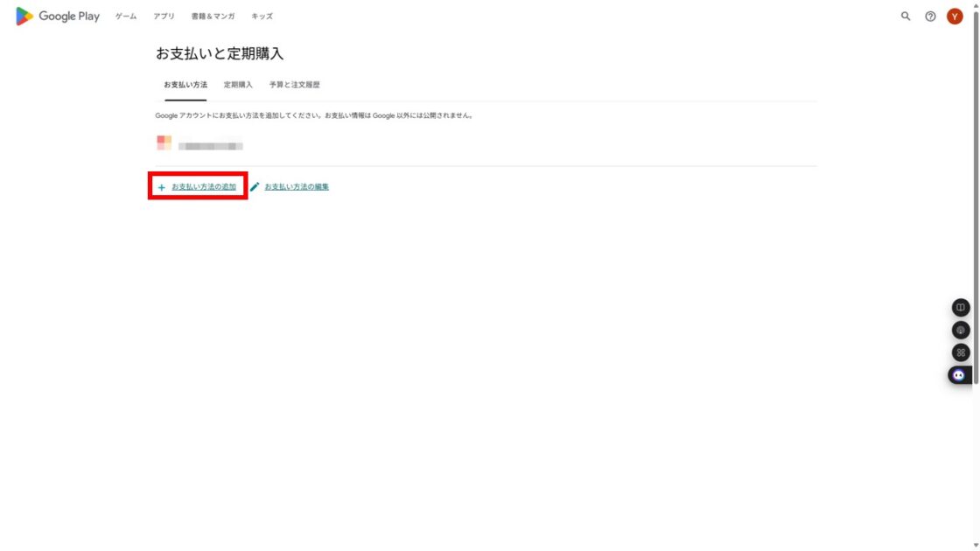
Task: Open the ゲーム menu item
Action: (126, 17)
